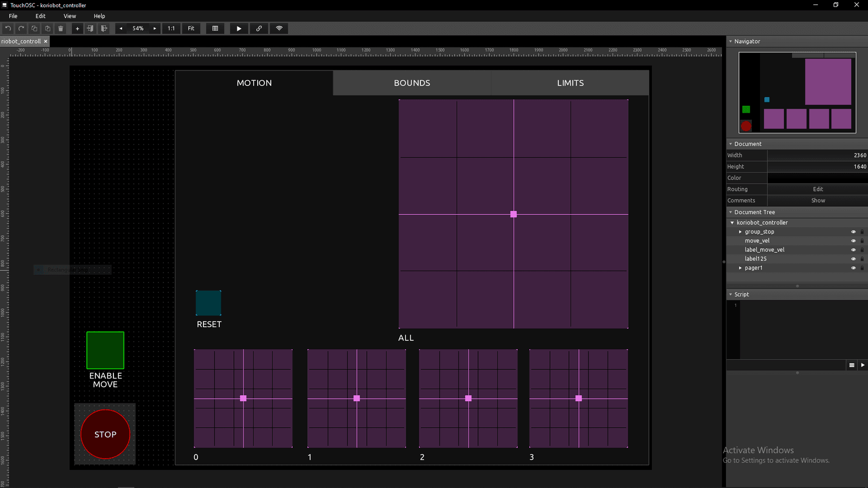Viewport: 868px width, 488px height.
Task: Toggle lock for group_stop
Action: coord(862,232)
